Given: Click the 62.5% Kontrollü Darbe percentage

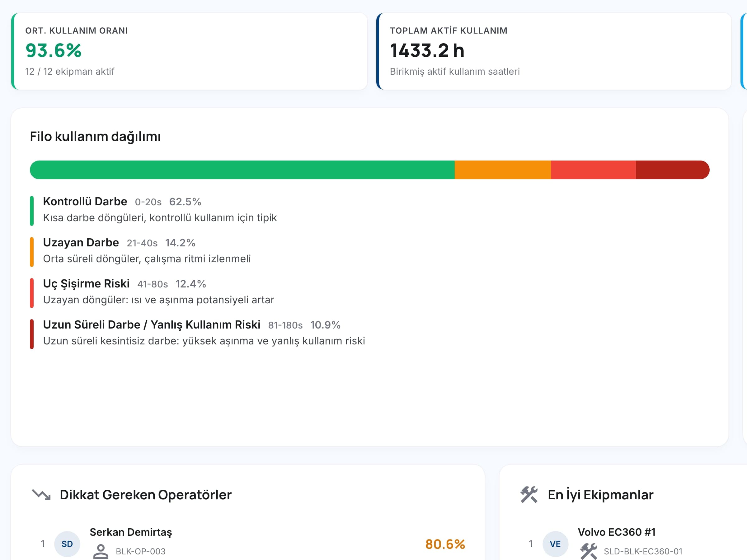Looking at the screenshot, I should click(185, 202).
